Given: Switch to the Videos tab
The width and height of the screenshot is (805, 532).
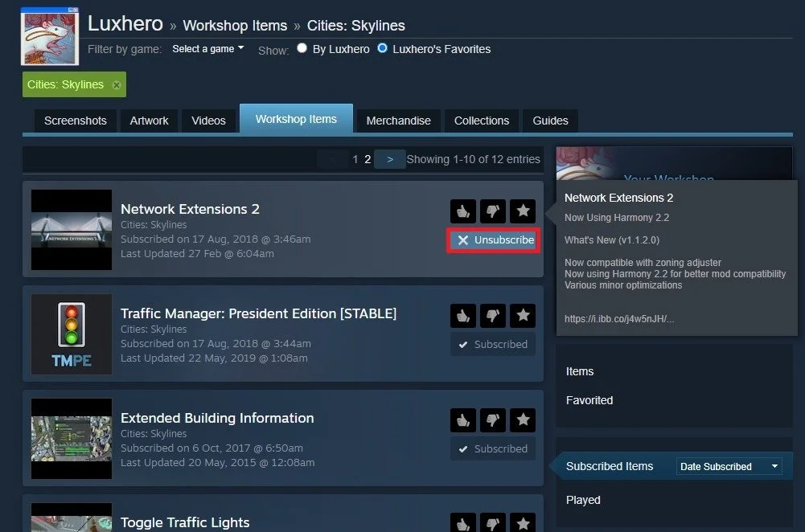Looking at the screenshot, I should pyautogui.click(x=208, y=121).
